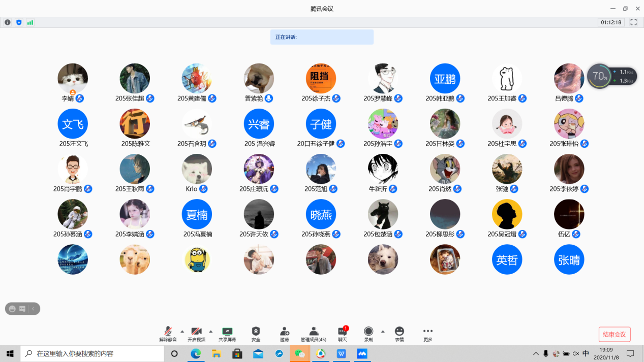Open the 安全 security shield menu
644x362 pixels.
[256, 334]
